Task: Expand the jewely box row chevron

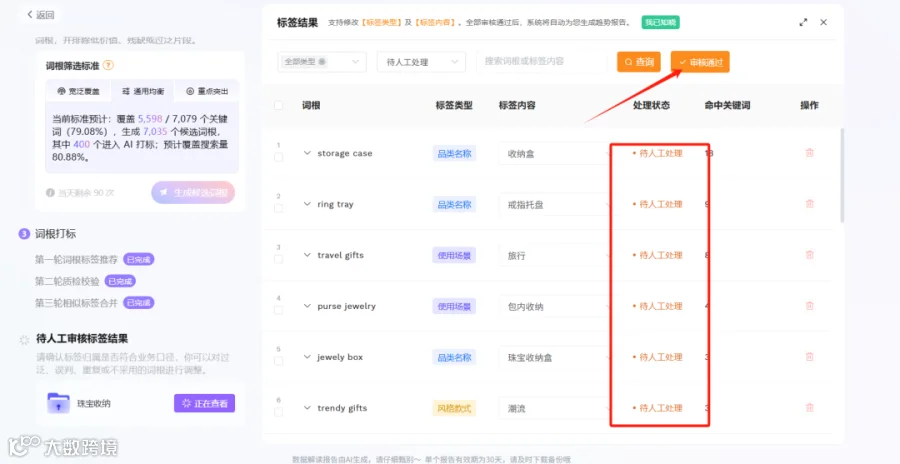Action: 307,357
